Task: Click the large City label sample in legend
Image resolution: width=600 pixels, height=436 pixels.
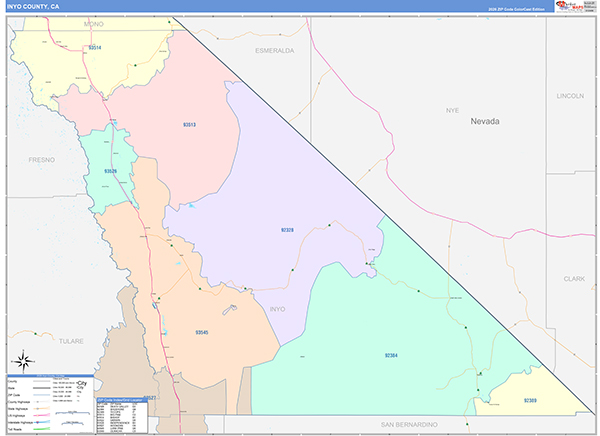Action: click(82, 383)
